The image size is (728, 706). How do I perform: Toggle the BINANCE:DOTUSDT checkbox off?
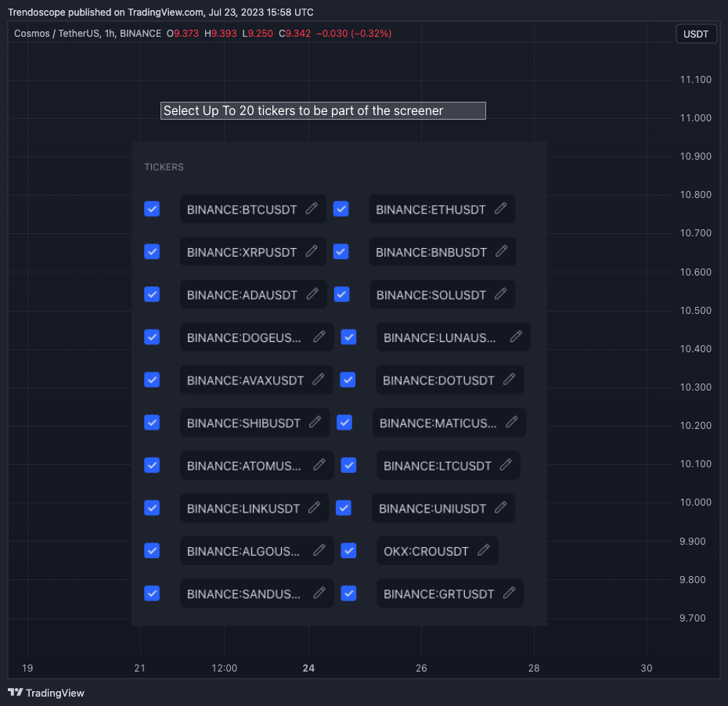tap(348, 380)
